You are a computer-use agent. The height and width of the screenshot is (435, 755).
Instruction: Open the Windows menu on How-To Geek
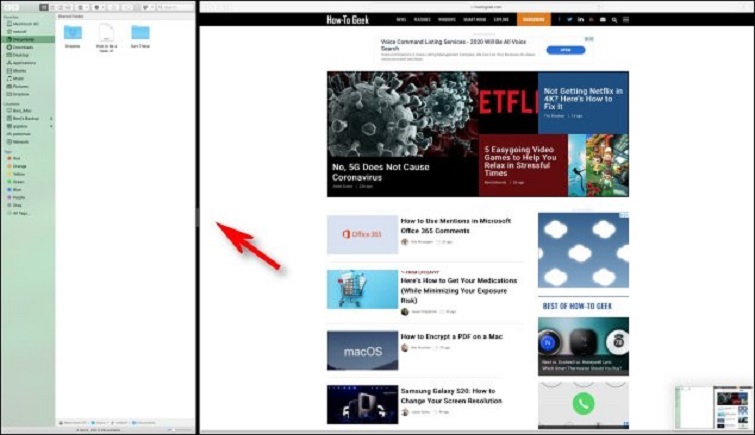pos(446,19)
